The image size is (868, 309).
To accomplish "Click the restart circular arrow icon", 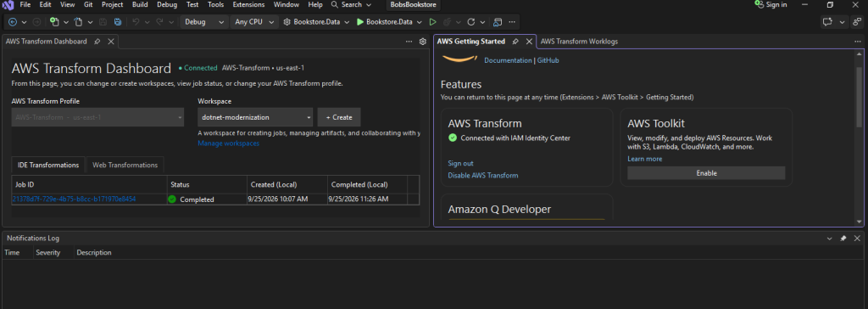I will click(471, 22).
